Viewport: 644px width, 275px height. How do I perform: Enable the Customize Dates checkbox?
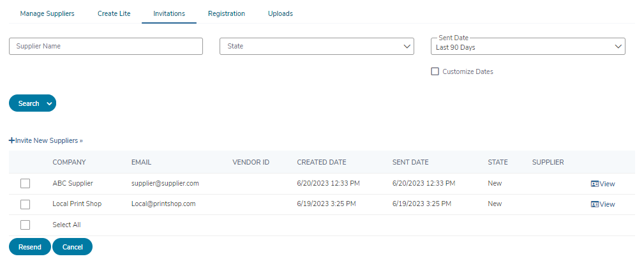(x=435, y=71)
